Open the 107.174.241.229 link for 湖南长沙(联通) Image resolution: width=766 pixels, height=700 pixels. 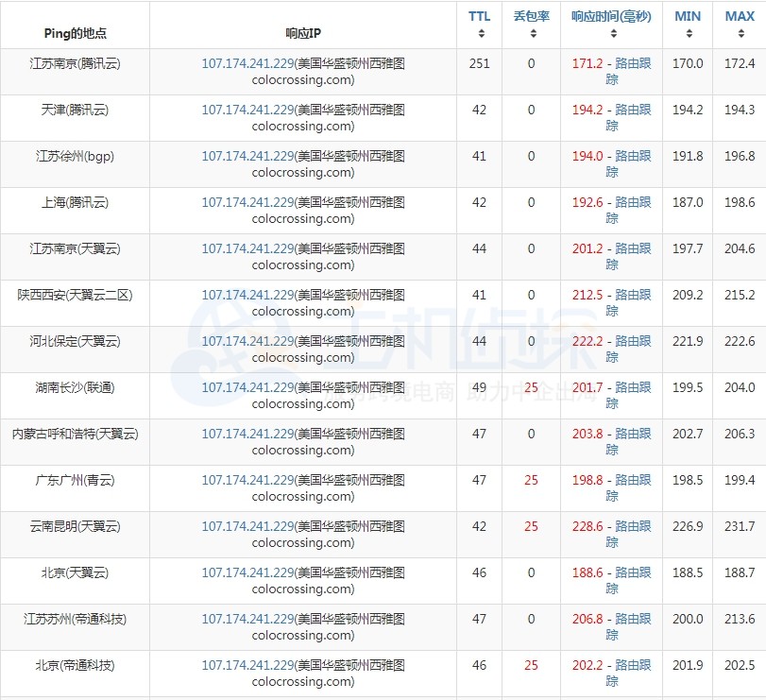247,387
